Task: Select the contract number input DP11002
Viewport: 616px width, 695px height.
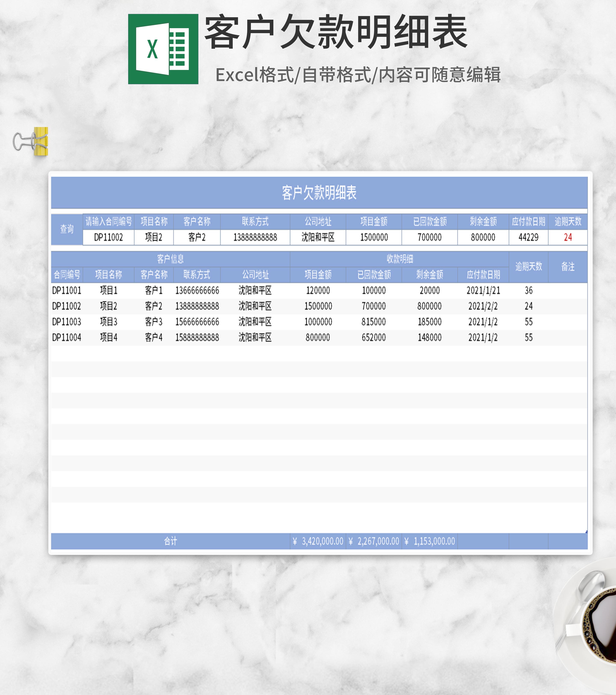Action: point(108,237)
